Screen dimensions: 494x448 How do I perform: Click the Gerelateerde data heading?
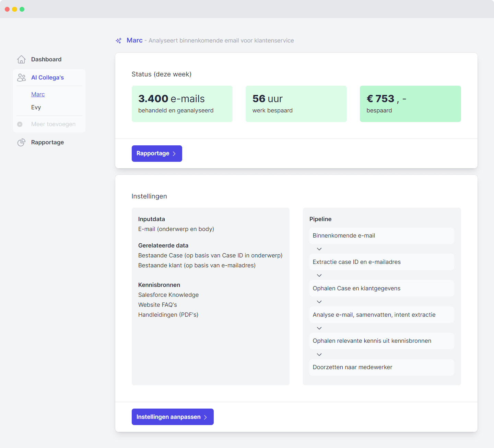163,245
